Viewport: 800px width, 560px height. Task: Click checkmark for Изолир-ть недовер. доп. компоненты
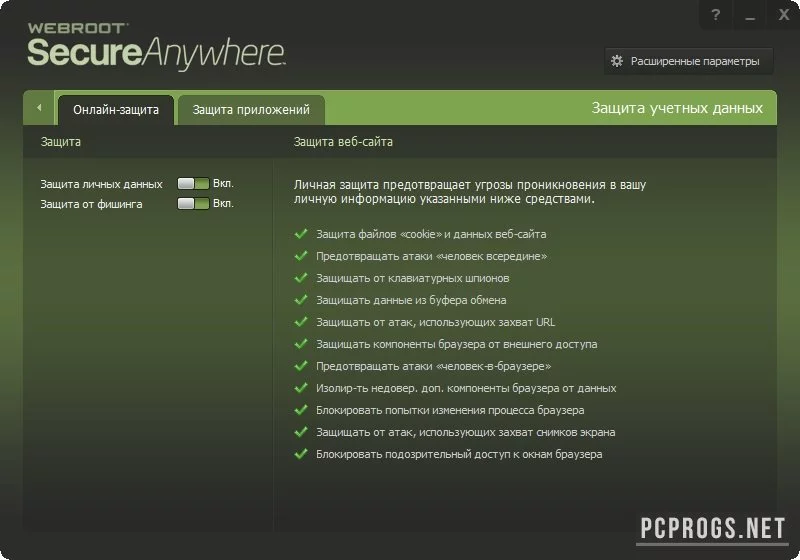point(301,388)
